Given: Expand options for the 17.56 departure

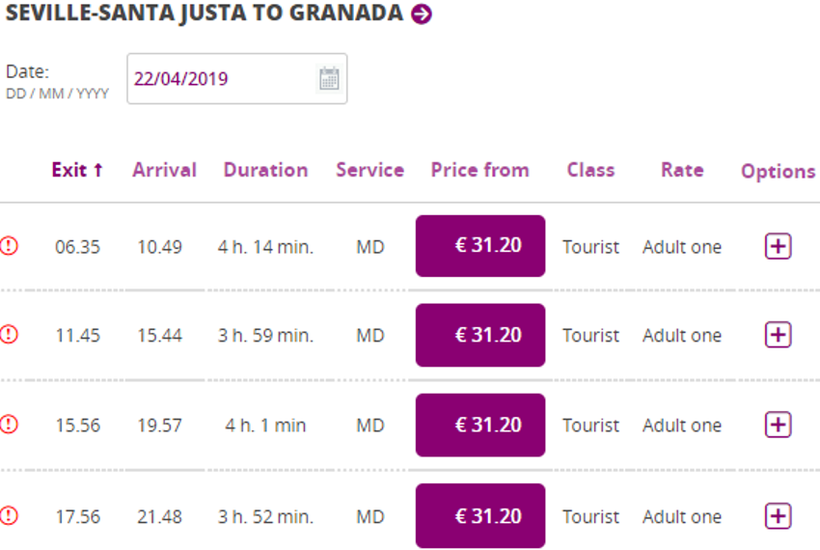Looking at the screenshot, I should tap(778, 516).
